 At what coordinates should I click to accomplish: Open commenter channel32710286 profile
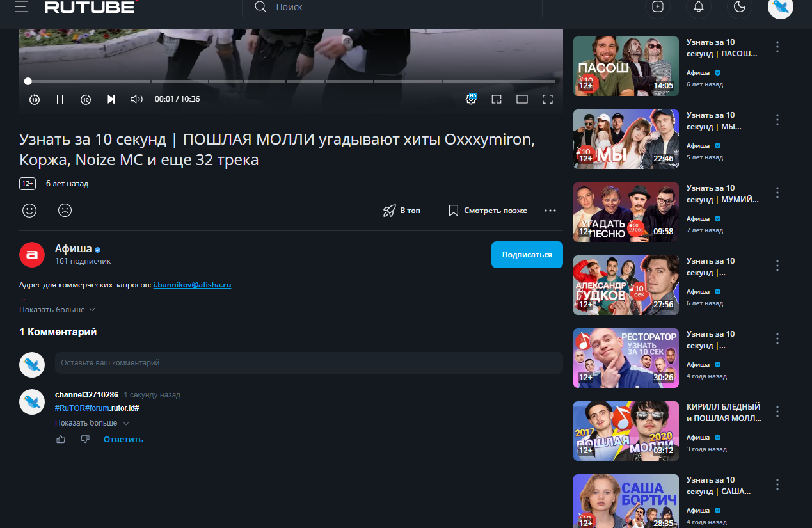coord(86,395)
